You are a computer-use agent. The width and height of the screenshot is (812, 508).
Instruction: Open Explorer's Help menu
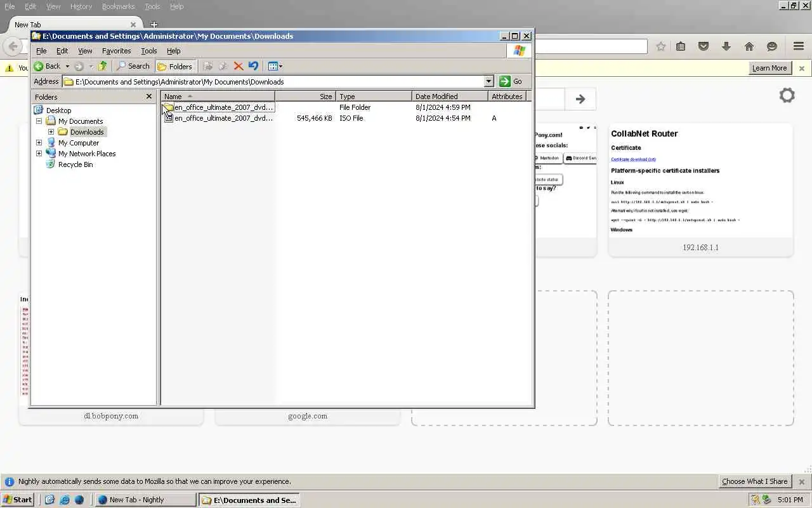tap(173, 51)
